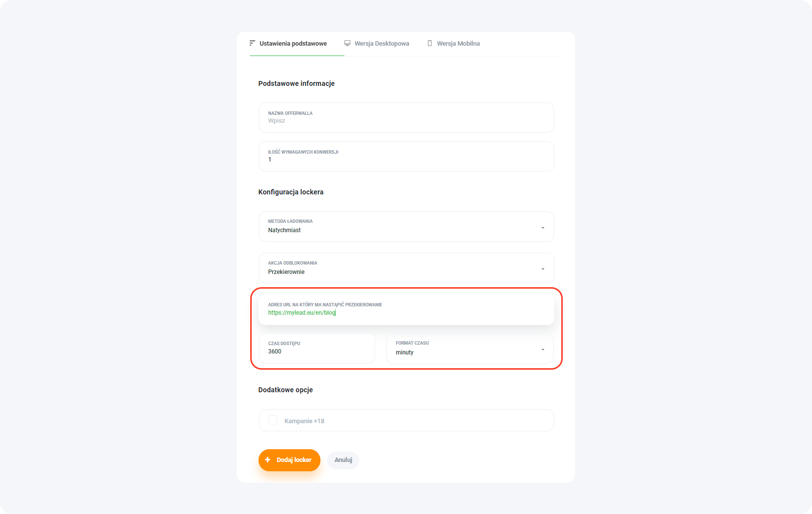Go to the Wersja Mobilna tab
812x514 pixels.
tap(458, 44)
